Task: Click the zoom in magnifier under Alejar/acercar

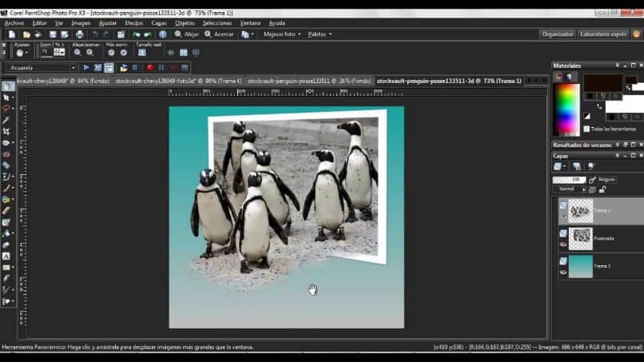Action: click(90, 53)
